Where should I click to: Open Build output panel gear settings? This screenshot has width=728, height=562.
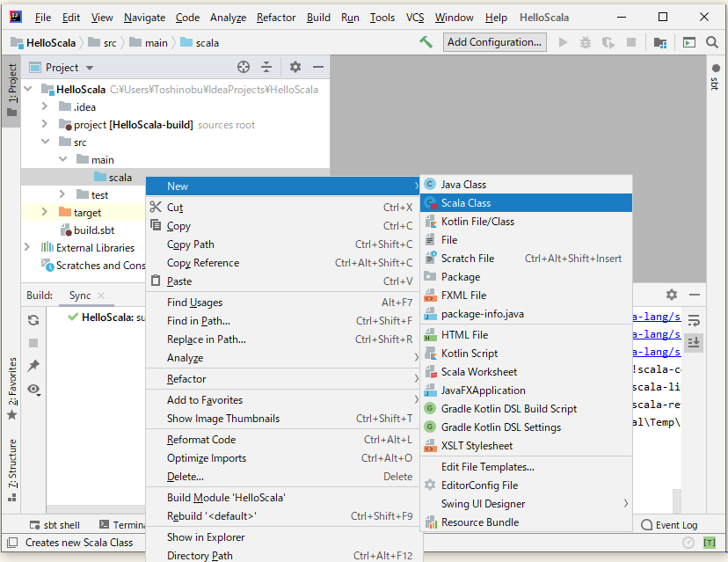tap(672, 295)
